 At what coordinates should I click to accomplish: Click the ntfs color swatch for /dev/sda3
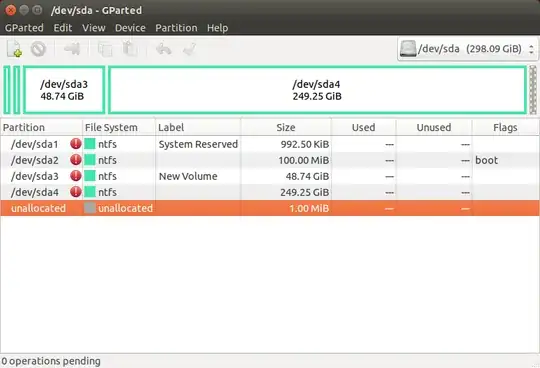point(90,176)
